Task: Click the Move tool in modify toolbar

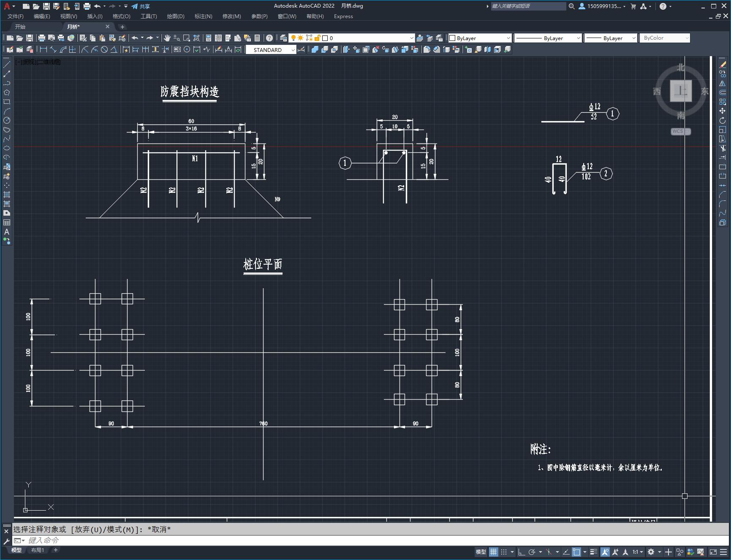Action: (x=723, y=111)
